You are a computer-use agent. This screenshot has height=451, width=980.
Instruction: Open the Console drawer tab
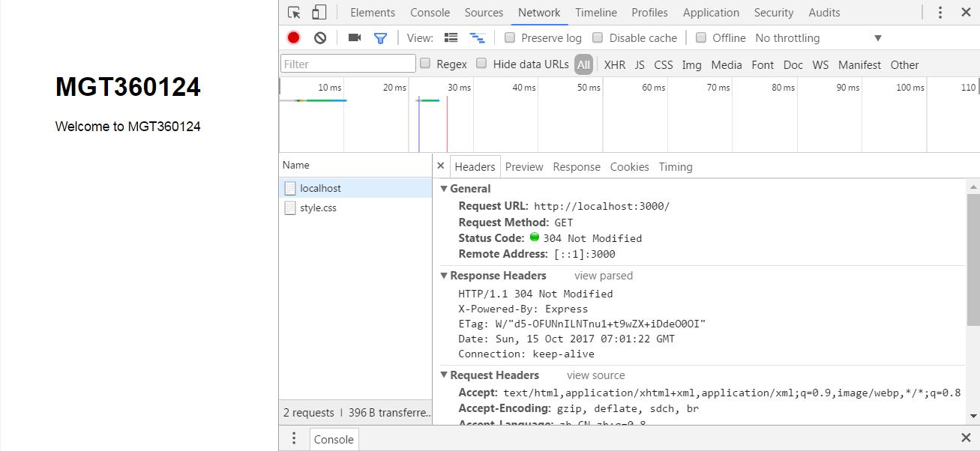pyautogui.click(x=334, y=439)
